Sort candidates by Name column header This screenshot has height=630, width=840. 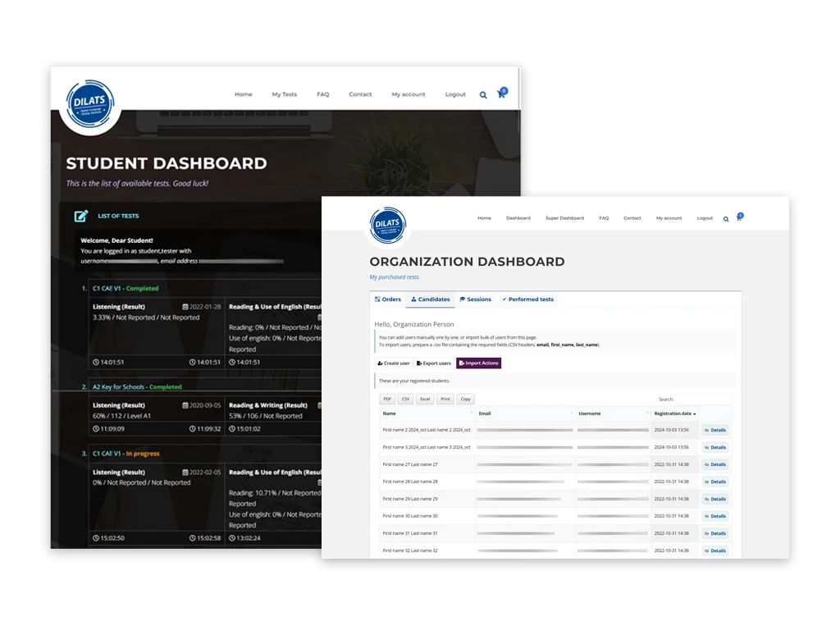click(425, 413)
